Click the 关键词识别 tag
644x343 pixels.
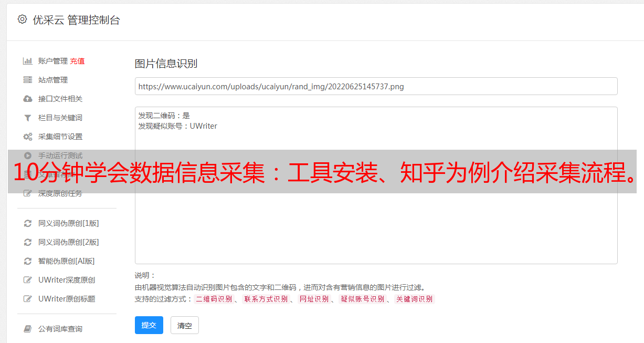pos(414,299)
